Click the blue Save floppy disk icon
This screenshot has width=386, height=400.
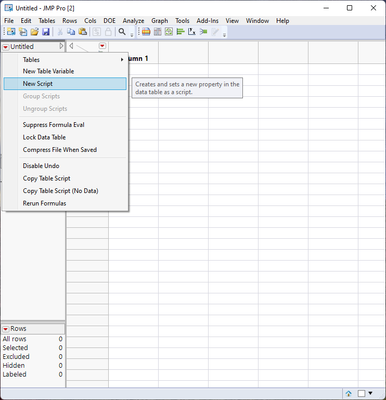pyautogui.click(x=46, y=32)
